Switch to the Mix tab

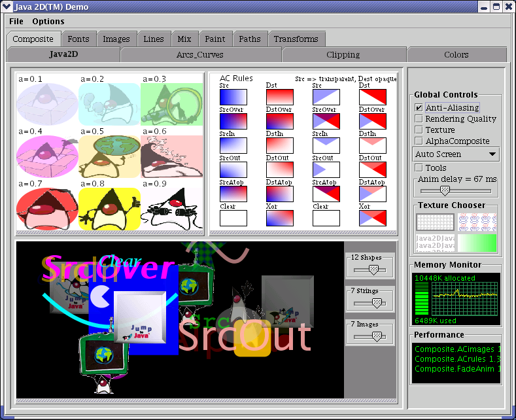184,39
